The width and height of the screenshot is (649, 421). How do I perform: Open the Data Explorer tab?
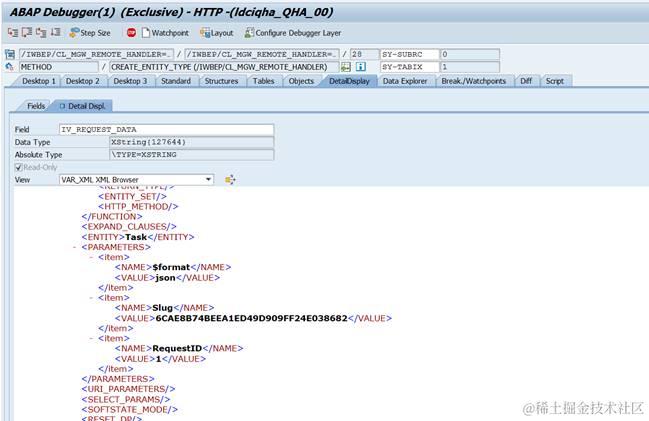click(x=405, y=81)
